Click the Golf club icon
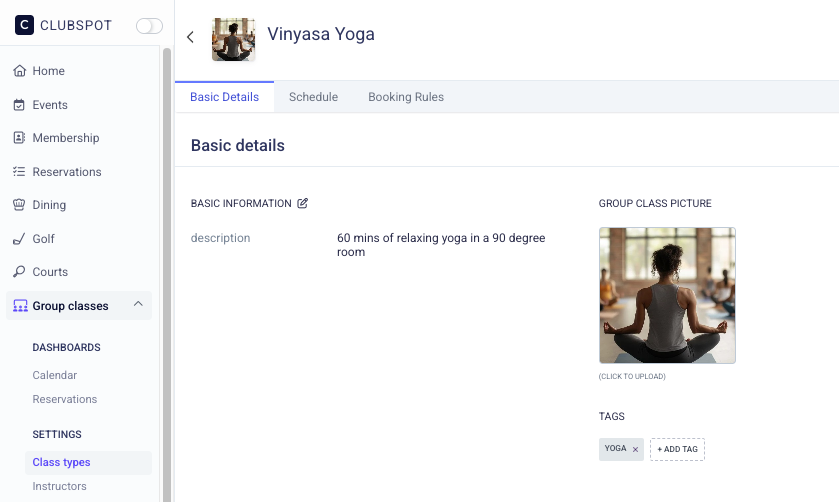 (x=19, y=239)
